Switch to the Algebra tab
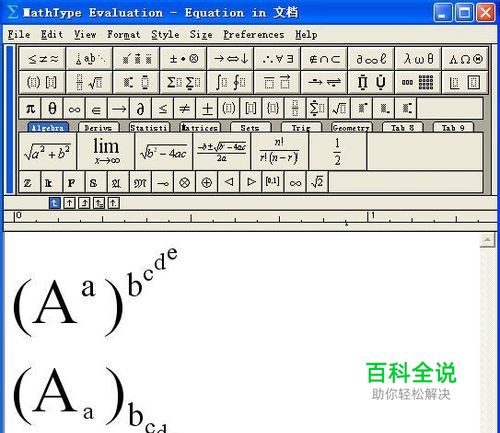 tap(48, 128)
